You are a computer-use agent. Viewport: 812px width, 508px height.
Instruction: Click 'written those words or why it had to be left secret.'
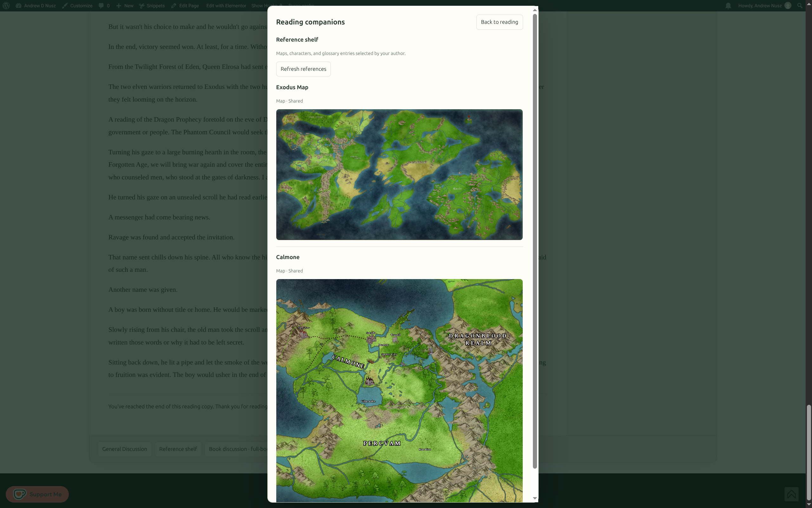coord(176,343)
